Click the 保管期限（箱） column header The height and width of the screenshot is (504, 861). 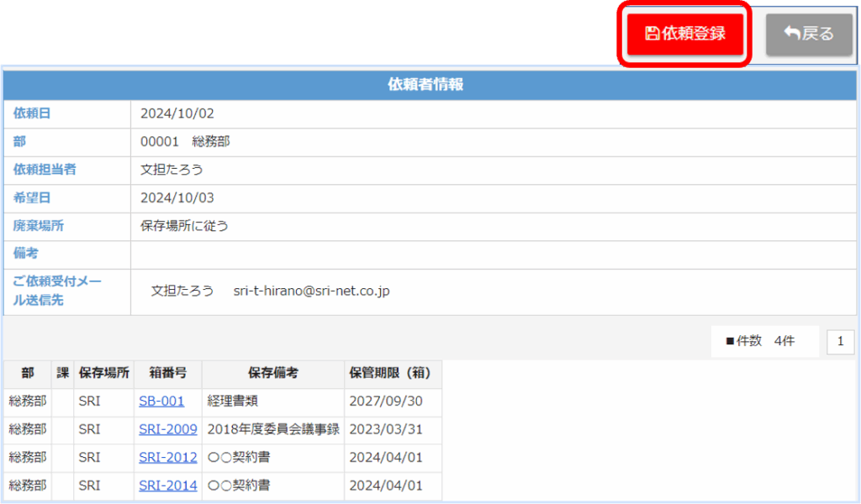pos(394,374)
